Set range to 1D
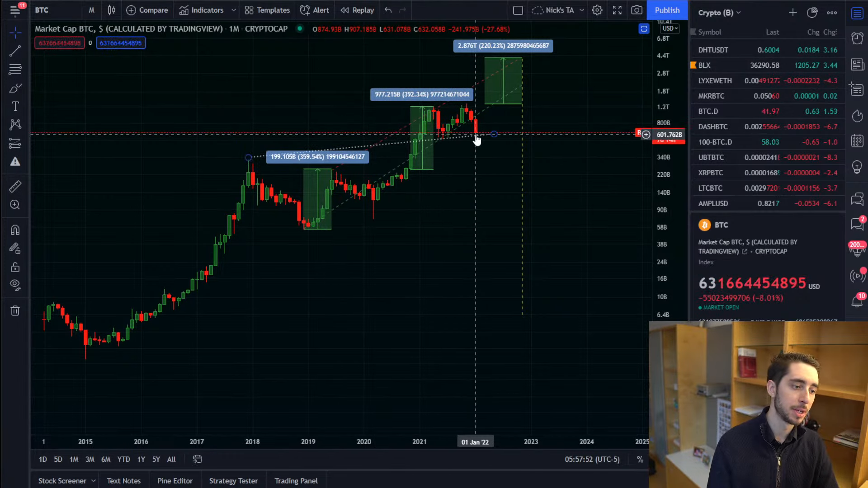The width and height of the screenshot is (868, 488). (x=42, y=459)
